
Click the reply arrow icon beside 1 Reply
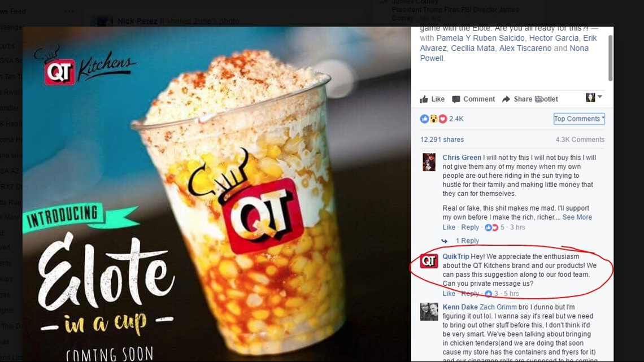point(445,241)
